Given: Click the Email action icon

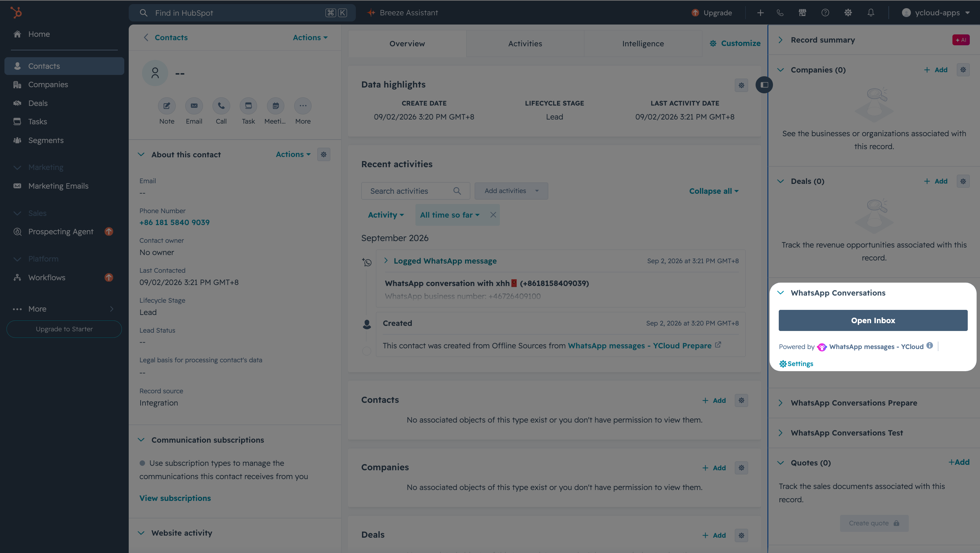Looking at the screenshot, I should tap(194, 106).
